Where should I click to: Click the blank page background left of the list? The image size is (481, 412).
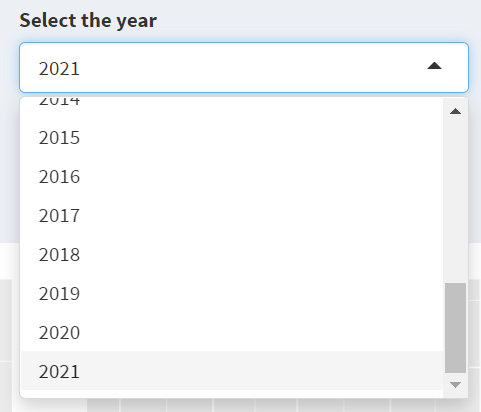pyautogui.click(x=9, y=167)
